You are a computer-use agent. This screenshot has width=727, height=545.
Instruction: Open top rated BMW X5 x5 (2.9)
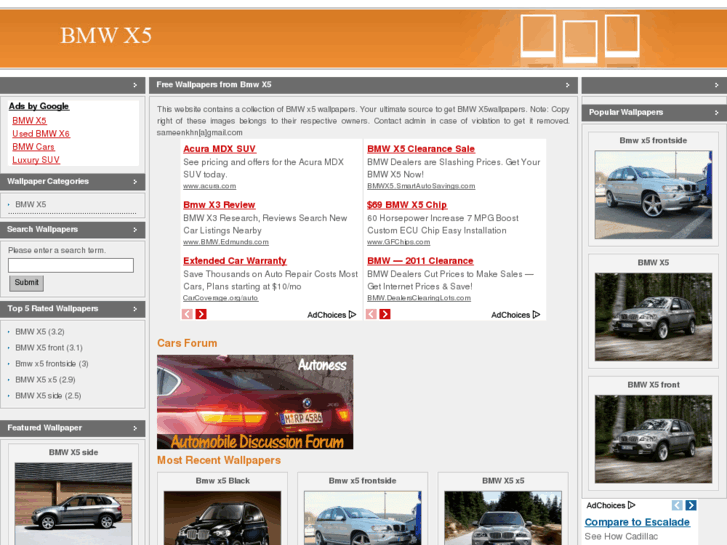[45, 379]
